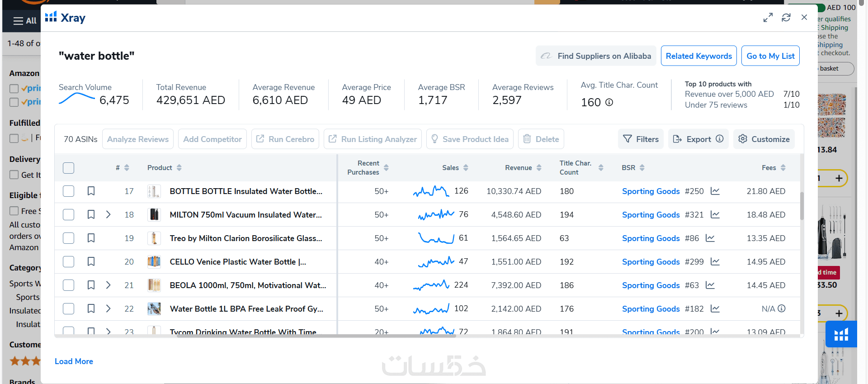Refresh the Xray data
This screenshot has width=868, height=384.
786,18
